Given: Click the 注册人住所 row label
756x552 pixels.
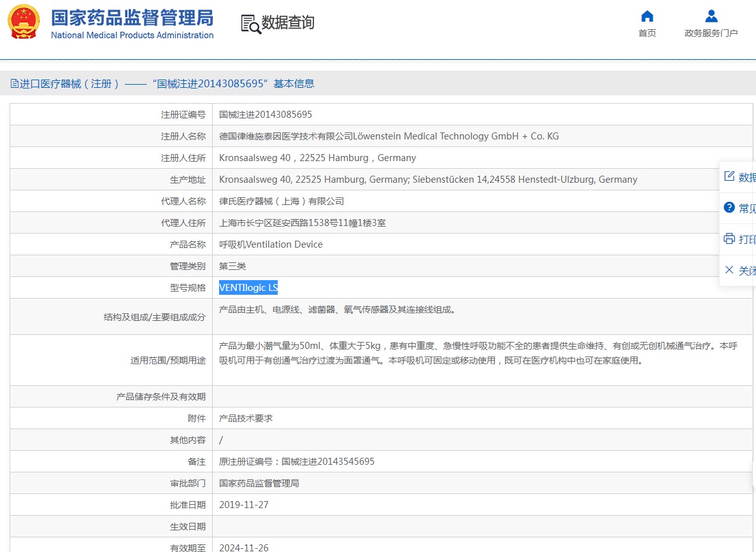Looking at the screenshot, I should [183, 158].
